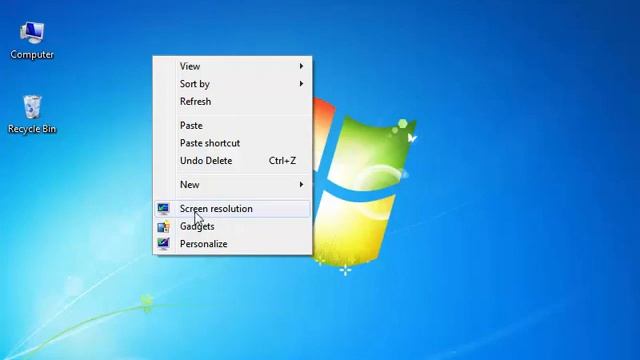Click the Computer icon label text
Viewport: 640px width, 360px height.
coord(32,54)
